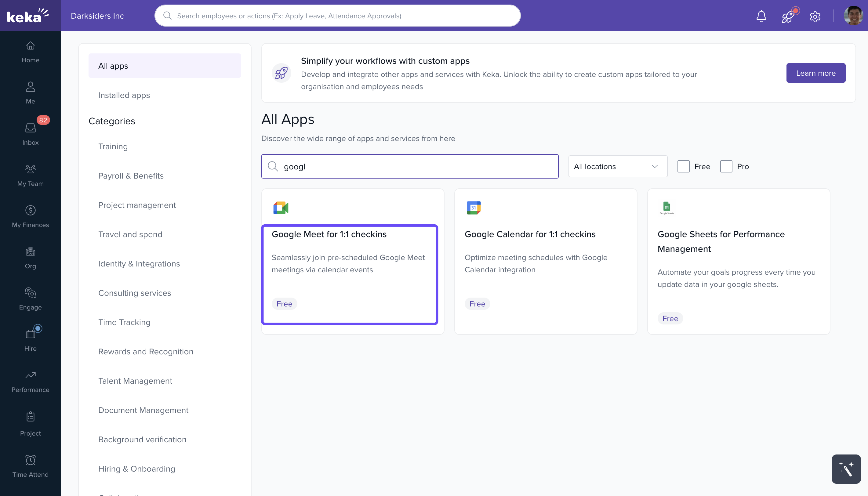Select the All apps tab
This screenshot has height=496, width=868.
pyautogui.click(x=113, y=65)
